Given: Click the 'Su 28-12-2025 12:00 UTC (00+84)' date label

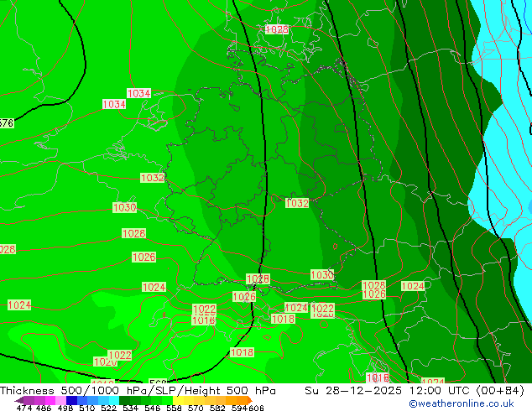Looking at the screenshot, I should click(x=415, y=391).
